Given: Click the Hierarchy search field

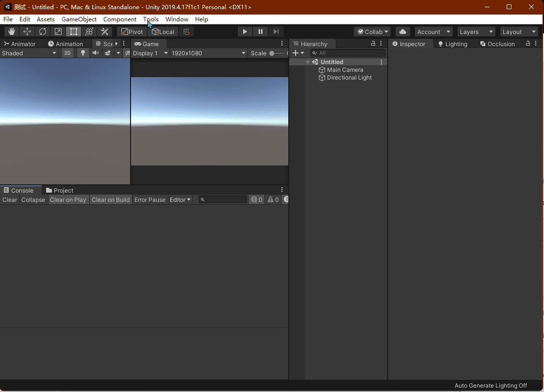Looking at the screenshot, I should click(347, 53).
